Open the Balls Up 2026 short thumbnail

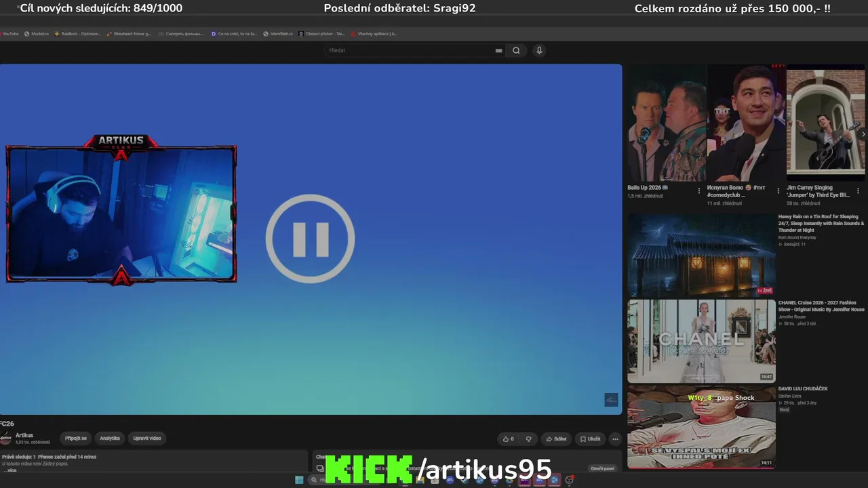(667, 123)
